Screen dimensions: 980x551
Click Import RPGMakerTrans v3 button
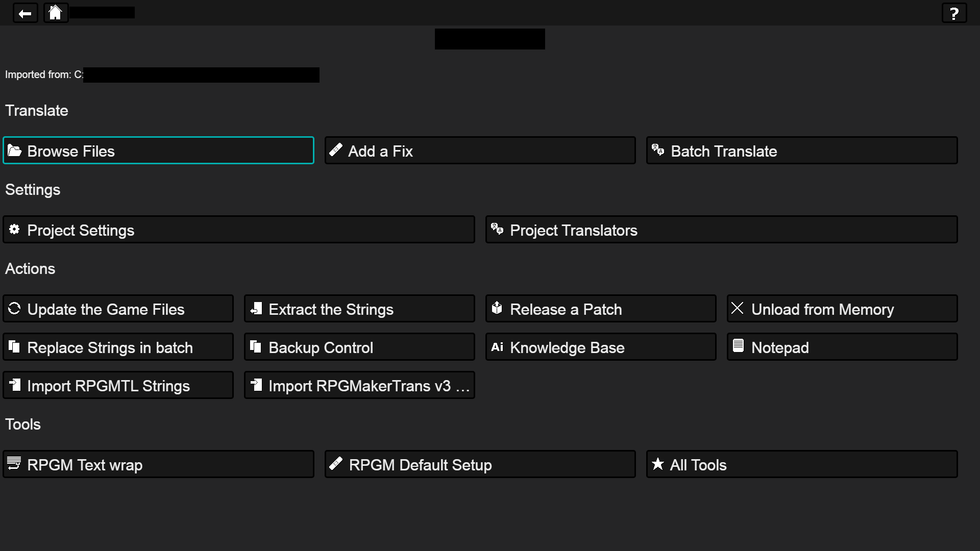point(359,385)
